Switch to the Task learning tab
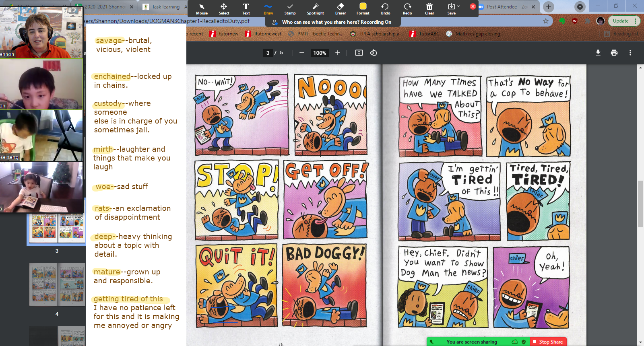 pos(165,7)
